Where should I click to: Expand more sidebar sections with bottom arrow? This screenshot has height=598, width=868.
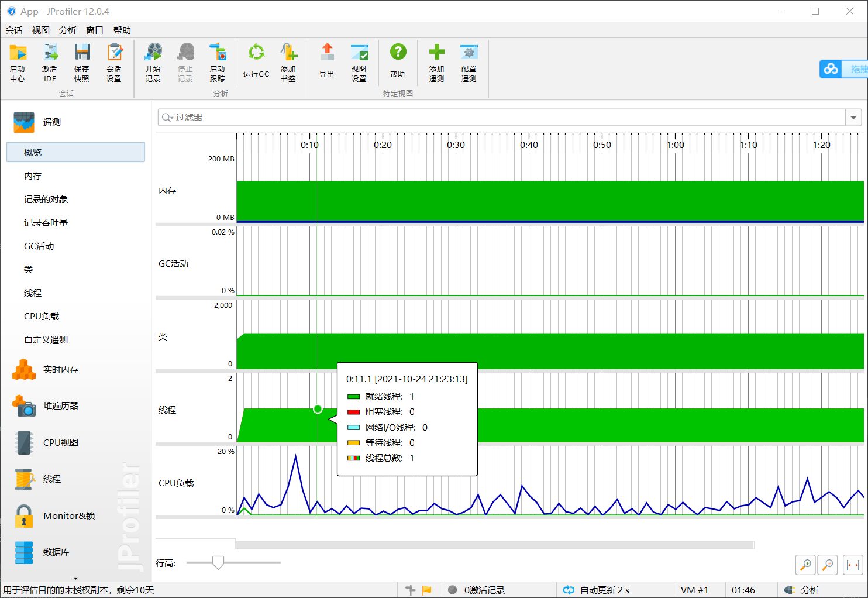click(x=75, y=579)
